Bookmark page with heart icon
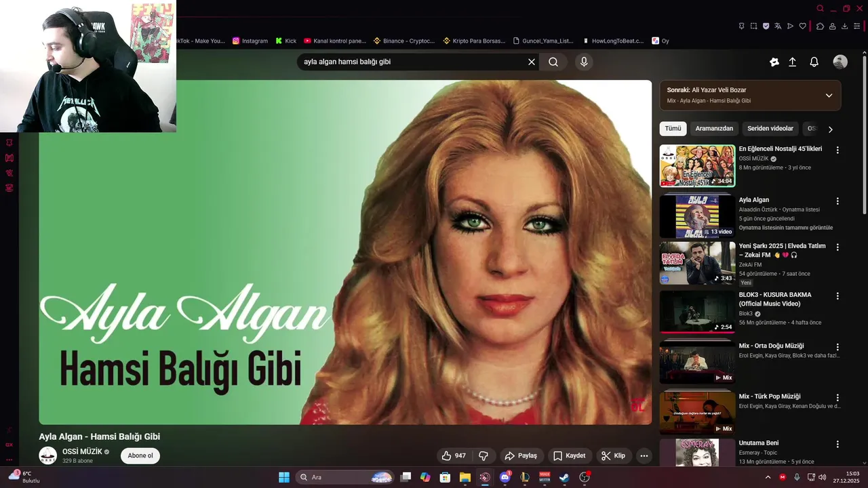 803,26
